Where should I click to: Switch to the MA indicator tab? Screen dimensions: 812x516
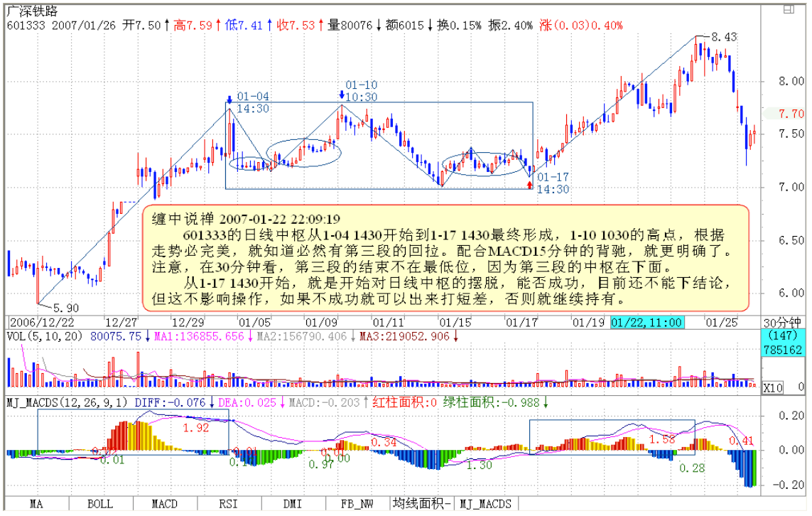tap(36, 504)
